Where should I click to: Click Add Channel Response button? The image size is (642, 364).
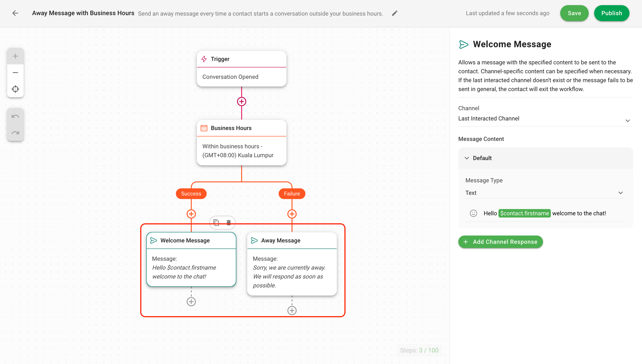coord(500,242)
